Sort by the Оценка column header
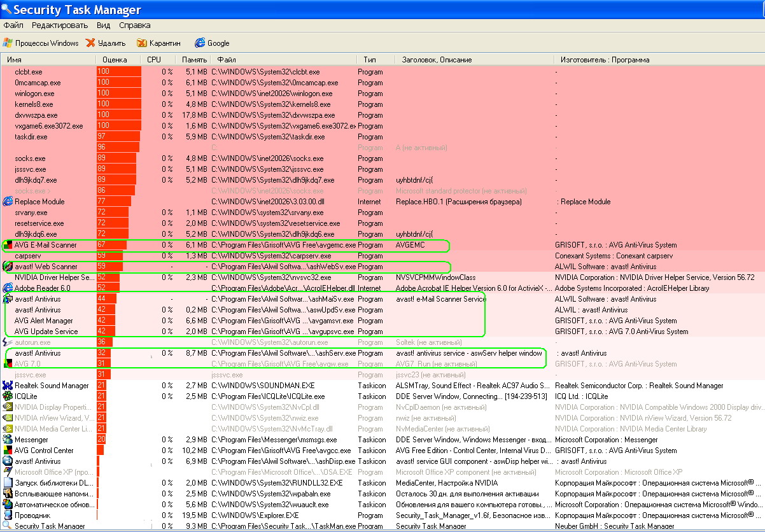Viewport: 765px width, 532px height. [118, 60]
